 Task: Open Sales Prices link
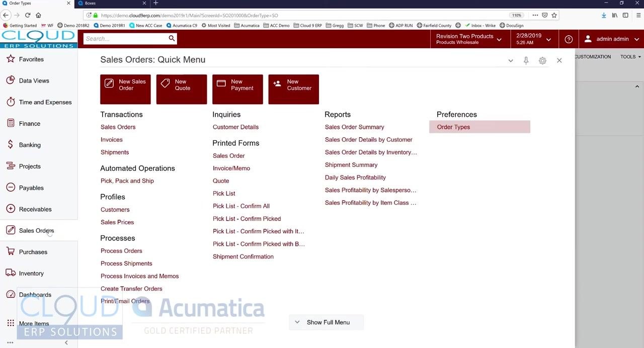[117, 222]
